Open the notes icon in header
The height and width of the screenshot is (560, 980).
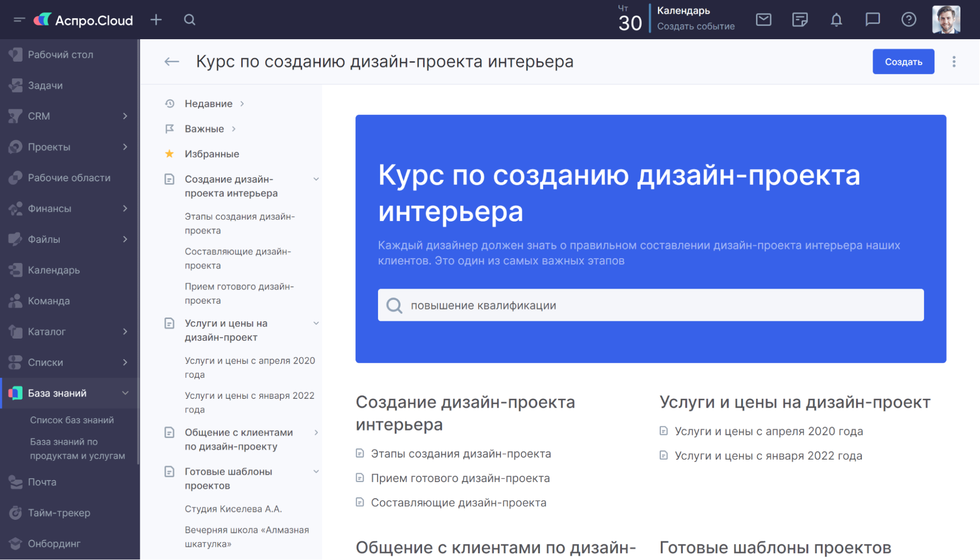point(800,20)
